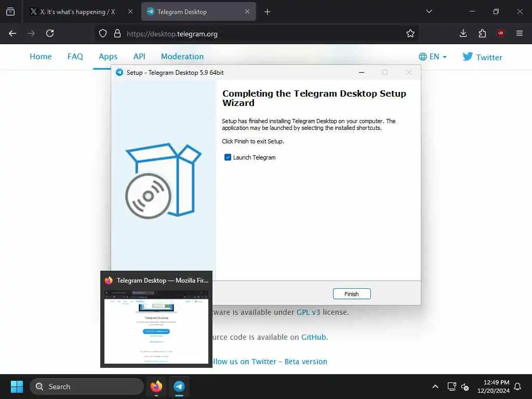
Task: Go to the Home page link
Action: tap(41, 56)
